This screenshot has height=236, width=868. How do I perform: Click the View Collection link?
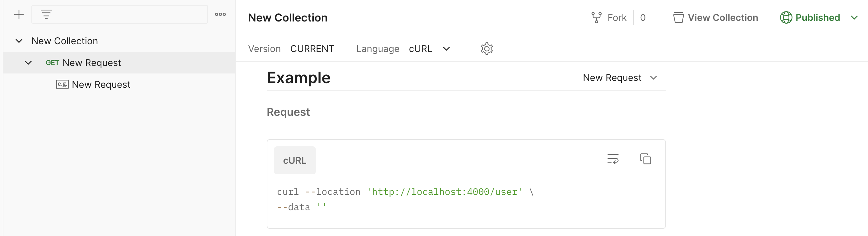click(723, 17)
